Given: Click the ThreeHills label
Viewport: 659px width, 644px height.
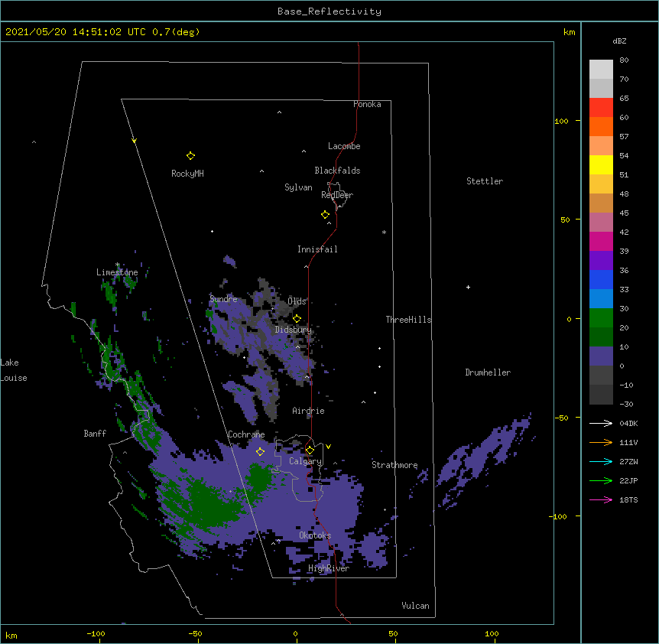Looking at the screenshot, I should (x=408, y=320).
